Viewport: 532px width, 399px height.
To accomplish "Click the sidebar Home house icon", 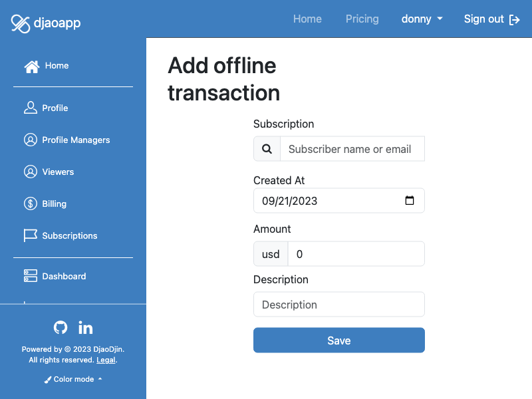I will click(31, 66).
